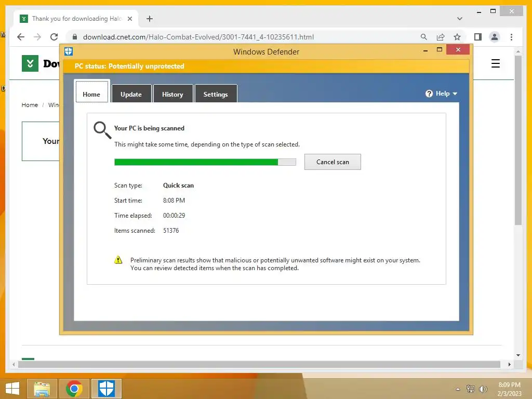The image size is (532, 399).
Task: Open the Settings tab in Defender
Action: point(216,94)
